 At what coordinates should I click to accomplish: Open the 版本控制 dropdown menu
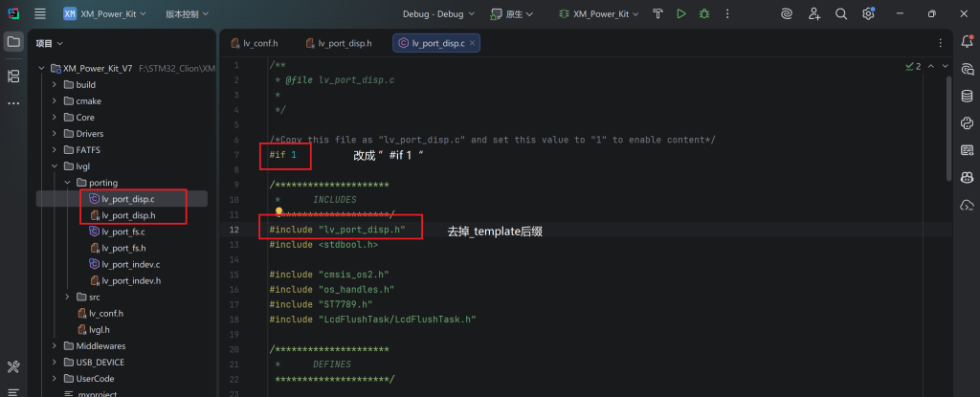pos(189,14)
